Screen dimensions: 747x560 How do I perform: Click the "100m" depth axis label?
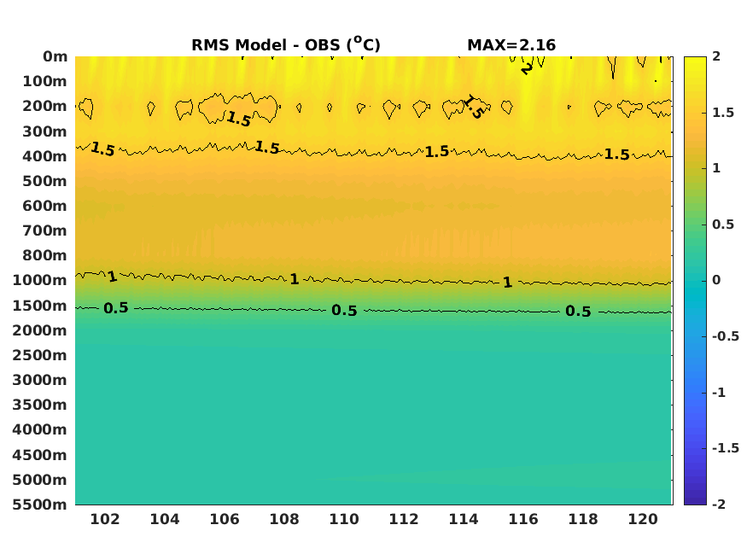pos(44,81)
